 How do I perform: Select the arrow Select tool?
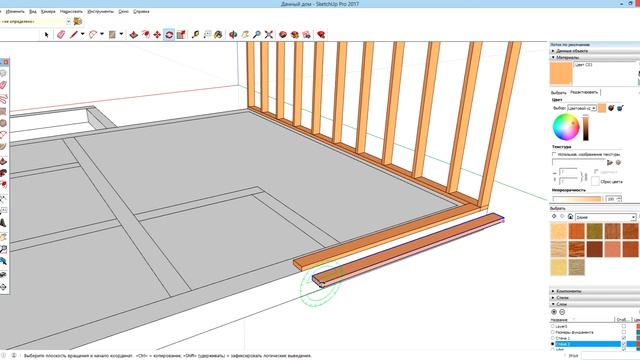pos(46,35)
